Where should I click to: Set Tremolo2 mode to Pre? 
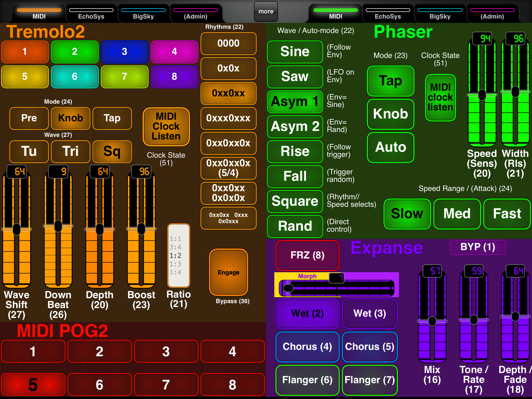[29, 118]
